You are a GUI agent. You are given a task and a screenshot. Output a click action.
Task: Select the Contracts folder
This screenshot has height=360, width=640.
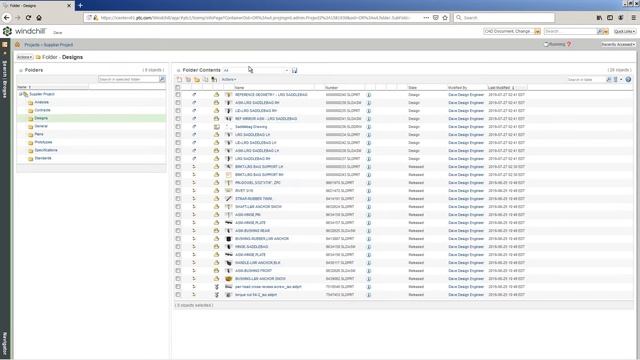(x=42, y=110)
